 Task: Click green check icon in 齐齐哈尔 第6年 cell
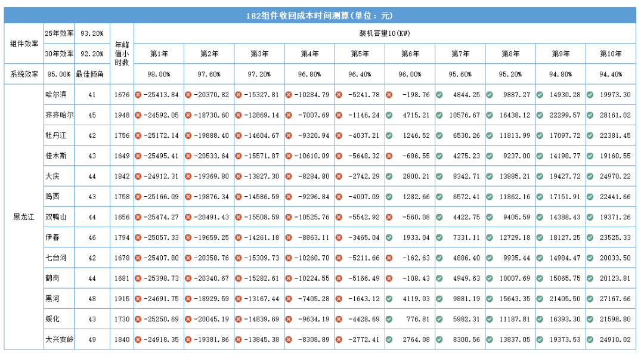pos(389,115)
